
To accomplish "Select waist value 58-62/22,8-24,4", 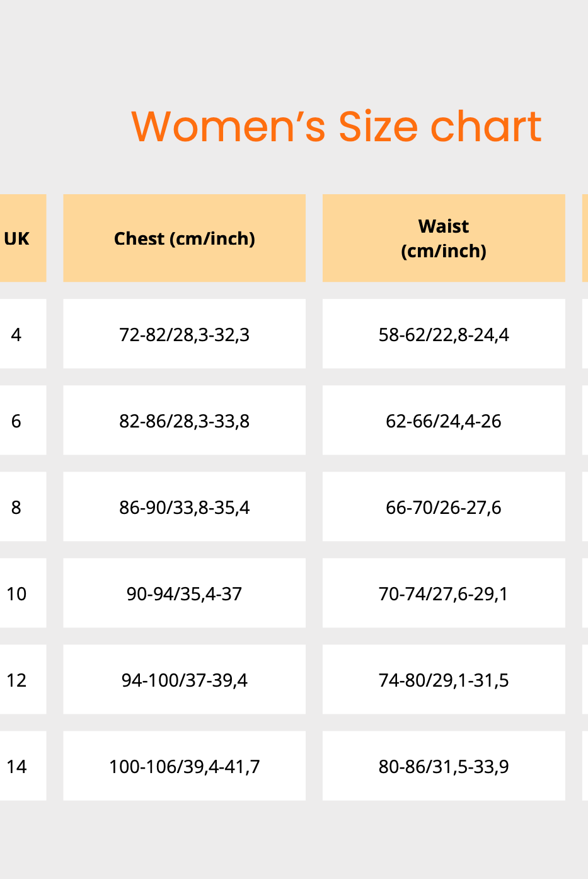I will click(x=444, y=334).
